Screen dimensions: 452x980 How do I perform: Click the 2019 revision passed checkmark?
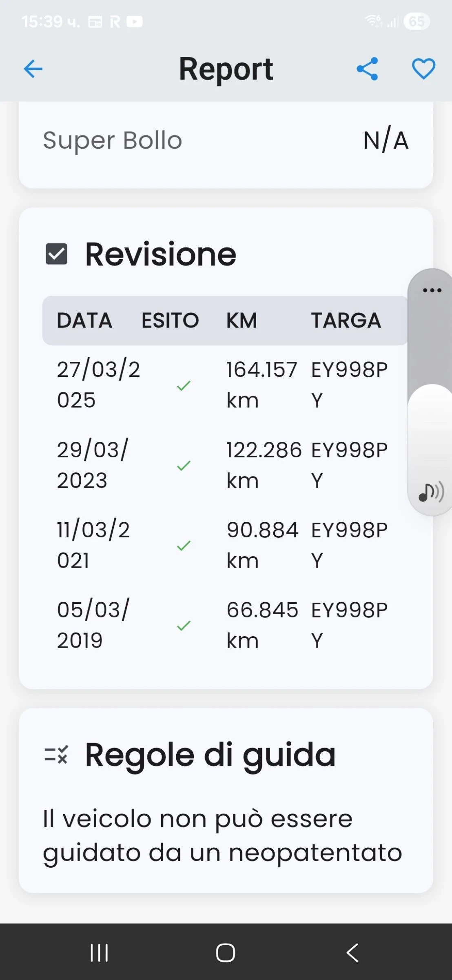coord(184,625)
